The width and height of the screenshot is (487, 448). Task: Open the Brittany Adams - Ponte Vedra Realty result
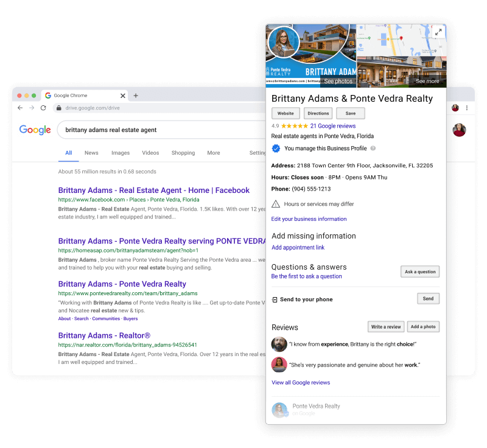click(x=122, y=284)
